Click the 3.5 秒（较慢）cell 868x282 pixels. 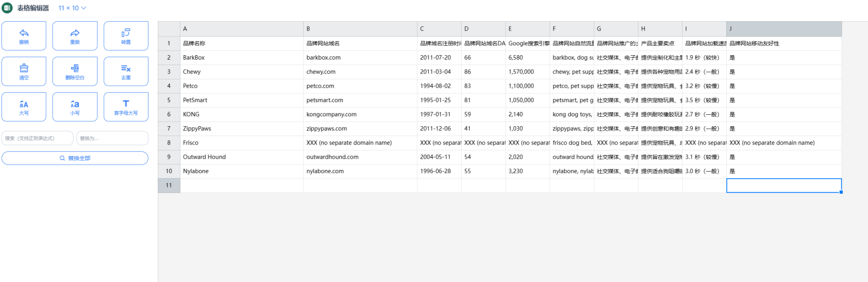704,100
